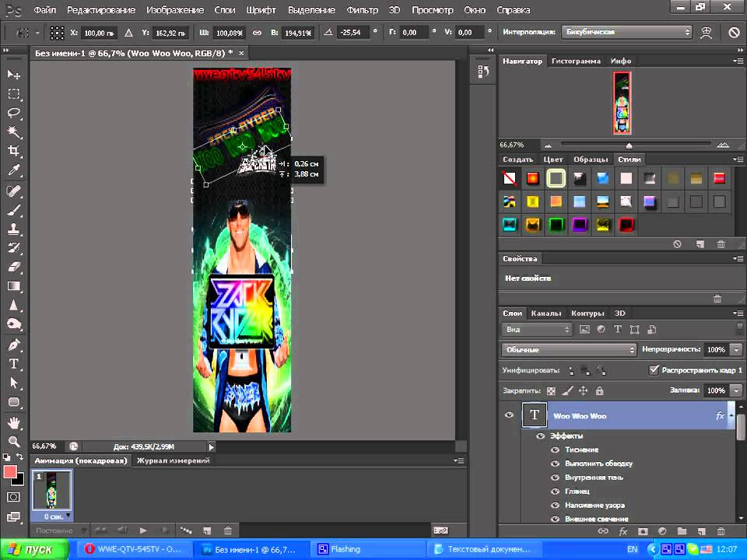Lock all layer attributes icon
Image resolution: width=747 pixels, height=560 pixels.
[x=599, y=391]
